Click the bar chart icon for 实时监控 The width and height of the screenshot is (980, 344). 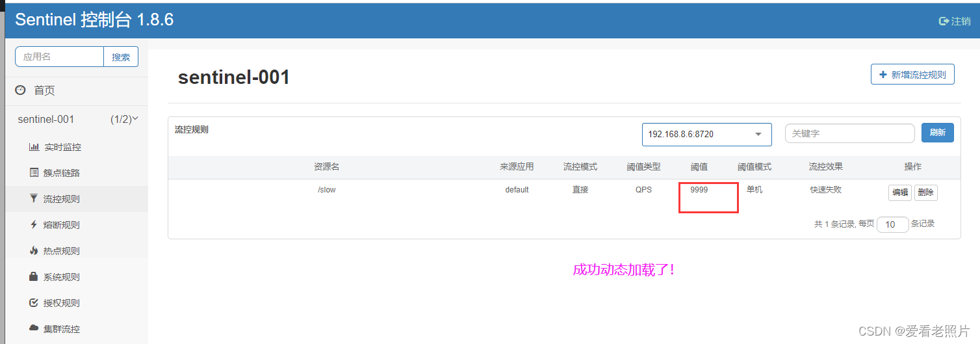tap(34, 147)
